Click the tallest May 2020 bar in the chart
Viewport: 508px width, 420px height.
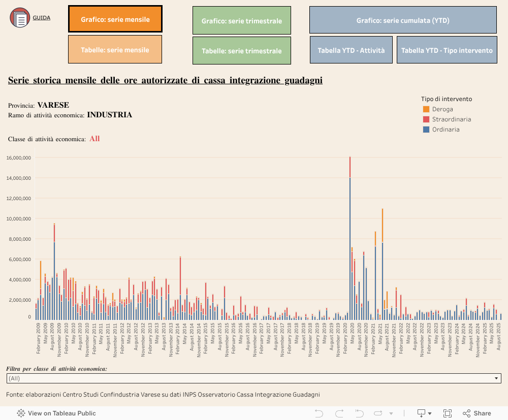[349, 239]
